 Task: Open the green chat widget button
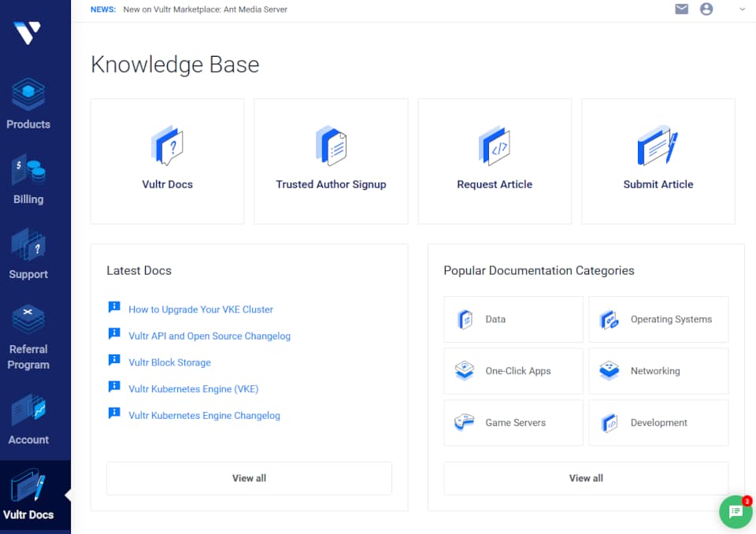[736, 511]
